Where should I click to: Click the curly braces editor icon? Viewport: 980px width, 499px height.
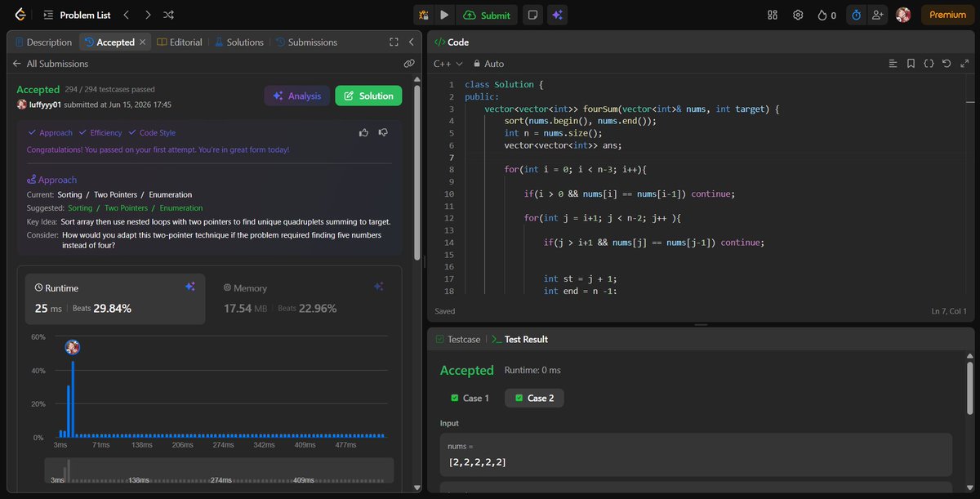pyautogui.click(x=929, y=64)
